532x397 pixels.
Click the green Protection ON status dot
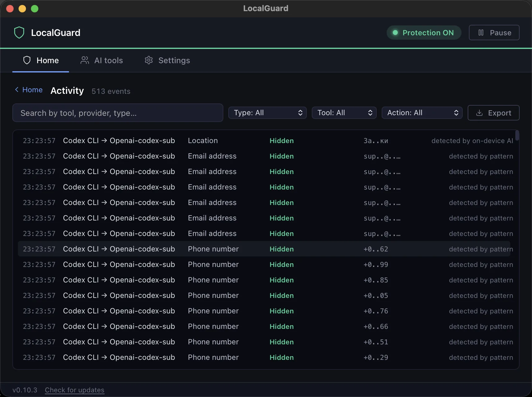[395, 33]
